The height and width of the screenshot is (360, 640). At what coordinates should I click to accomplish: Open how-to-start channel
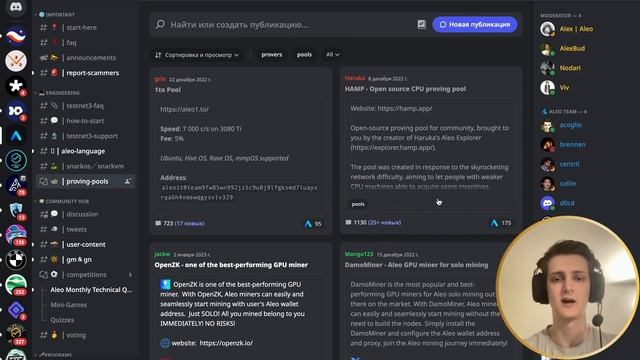coord(85,121)
